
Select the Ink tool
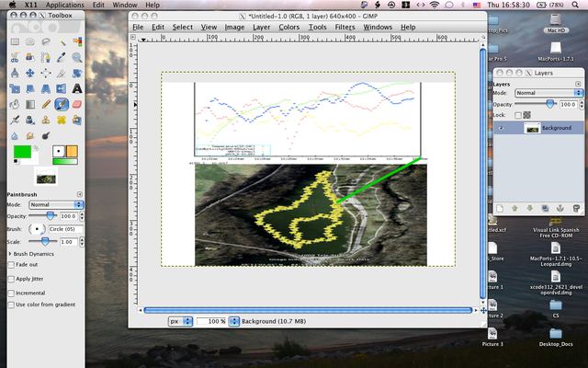pos(15,120)
